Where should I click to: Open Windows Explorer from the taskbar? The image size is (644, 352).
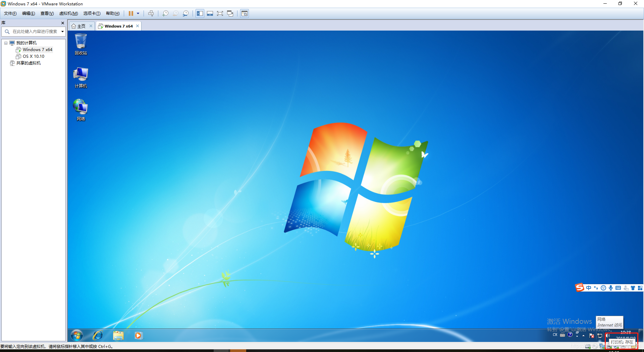[x=118, y=335]
